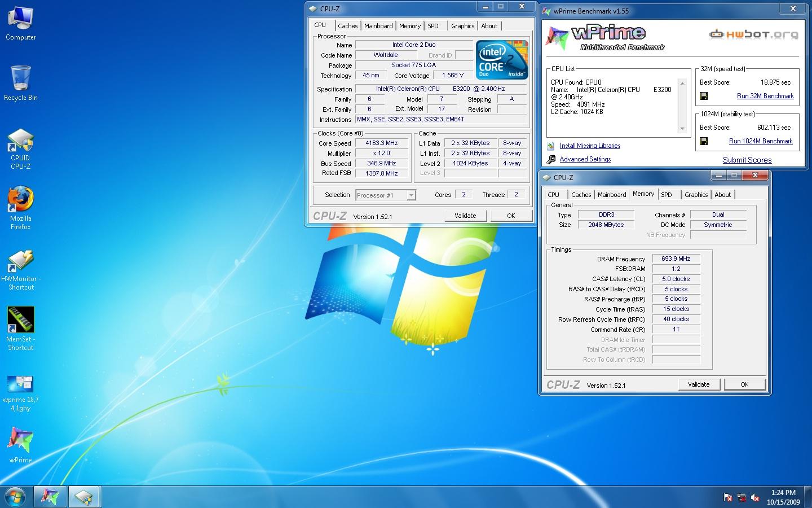Click the hwbot.org logo in wPrime
This screenshot has height=508, width=812.
(754, 34)
